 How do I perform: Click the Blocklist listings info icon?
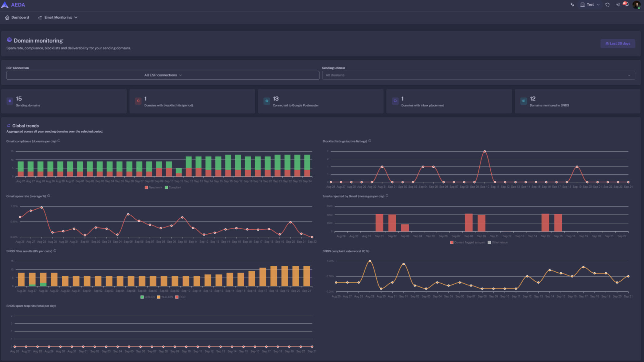coord(370,141)
